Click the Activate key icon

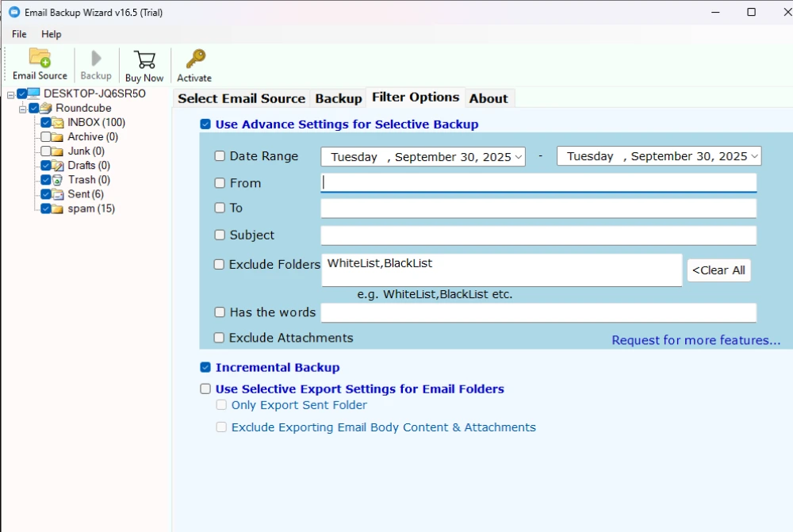(193, 57)
